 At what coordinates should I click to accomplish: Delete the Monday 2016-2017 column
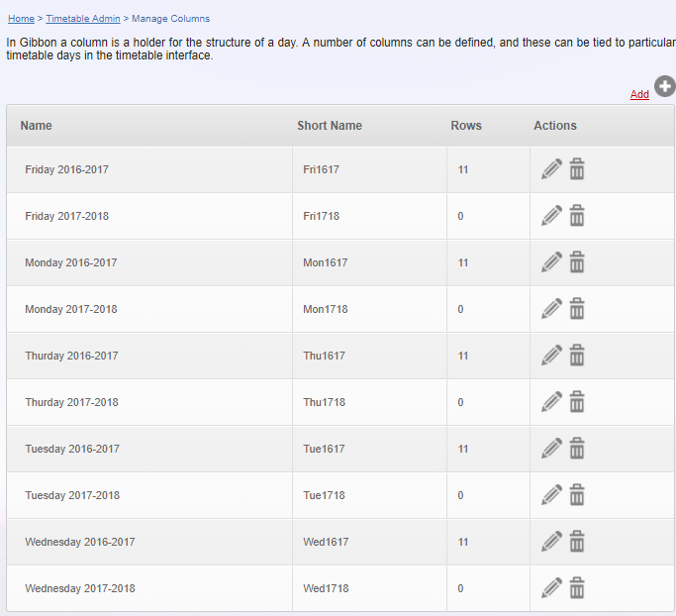(577, 261)
